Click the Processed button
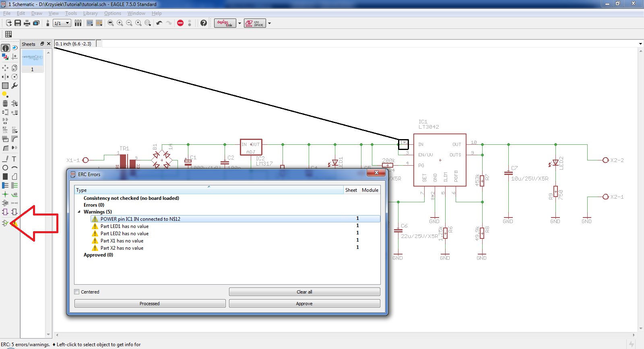 click(150, 304)
